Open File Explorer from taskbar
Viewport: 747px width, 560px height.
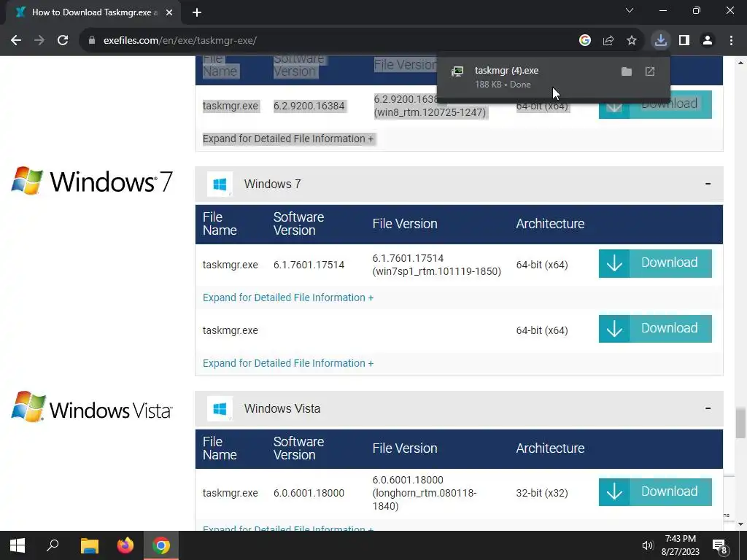tap(89, 545)
